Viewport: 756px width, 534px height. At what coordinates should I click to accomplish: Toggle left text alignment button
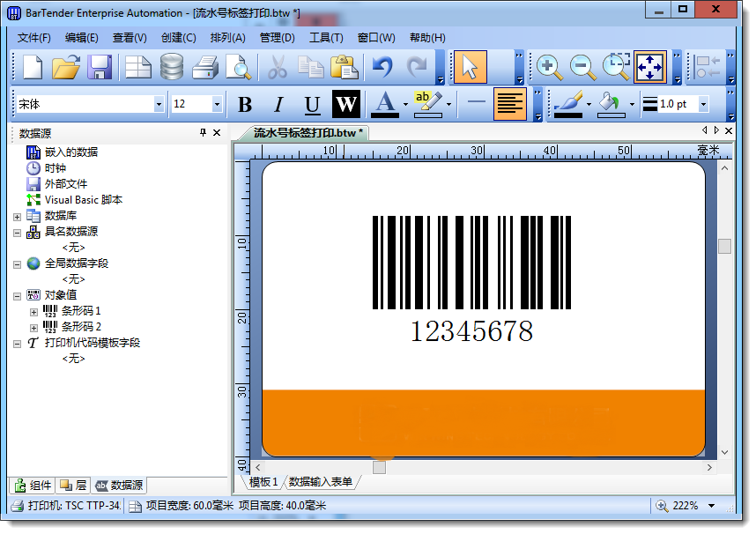pos(509,104)
